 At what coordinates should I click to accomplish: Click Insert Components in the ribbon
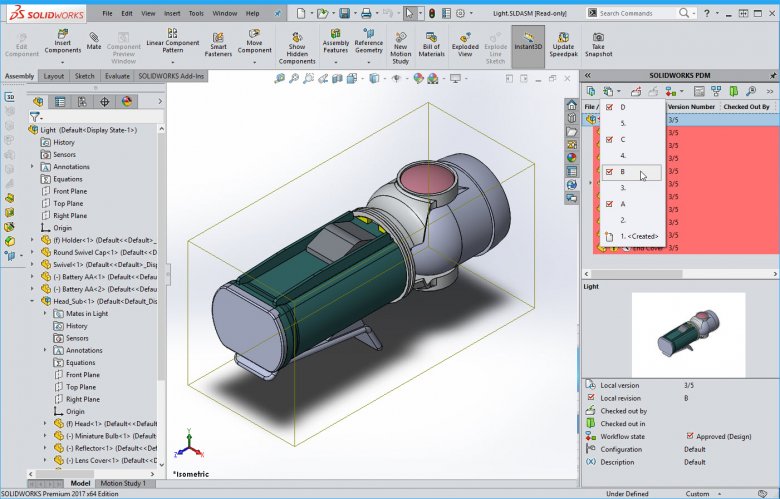(x=63, y=41)
